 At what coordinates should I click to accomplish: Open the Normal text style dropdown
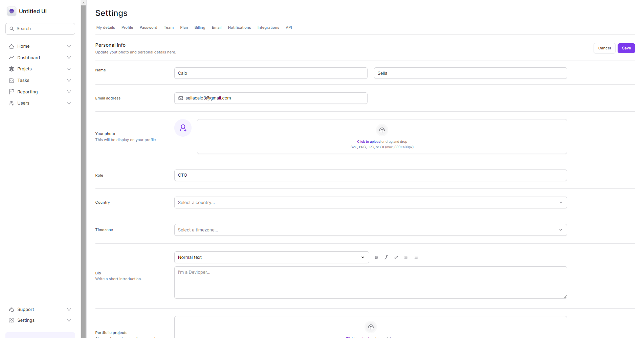tap(271, 257)
